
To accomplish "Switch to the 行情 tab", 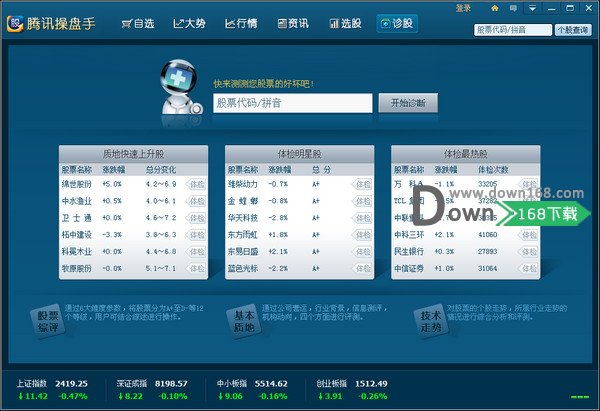I will (241, 24).
